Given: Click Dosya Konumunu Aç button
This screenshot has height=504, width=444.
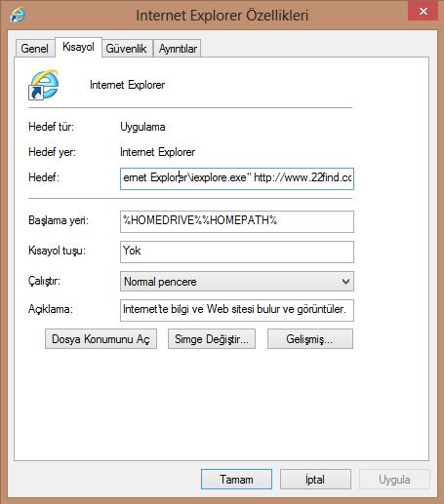Looking at the screenshot, I should click(x=101, y=339).
